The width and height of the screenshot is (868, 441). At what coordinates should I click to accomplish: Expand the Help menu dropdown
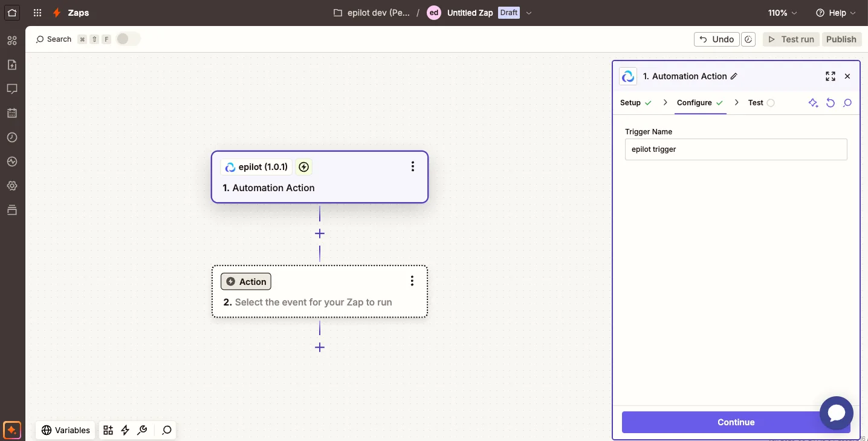coord(836,13)
